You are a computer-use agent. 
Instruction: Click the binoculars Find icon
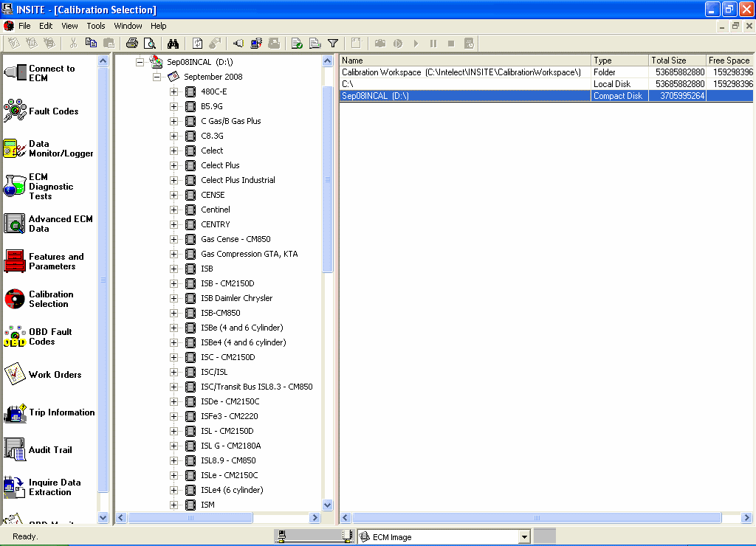coord(173,44)
